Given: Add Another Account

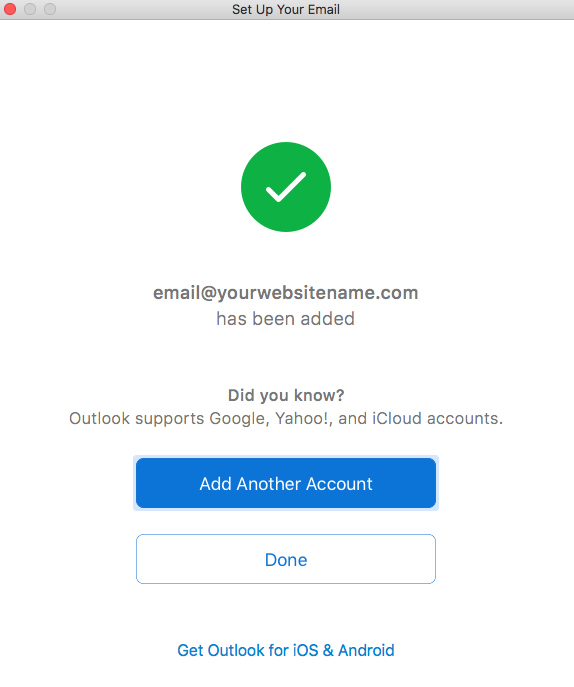Looking at the screenshot, I should point(286,483).
